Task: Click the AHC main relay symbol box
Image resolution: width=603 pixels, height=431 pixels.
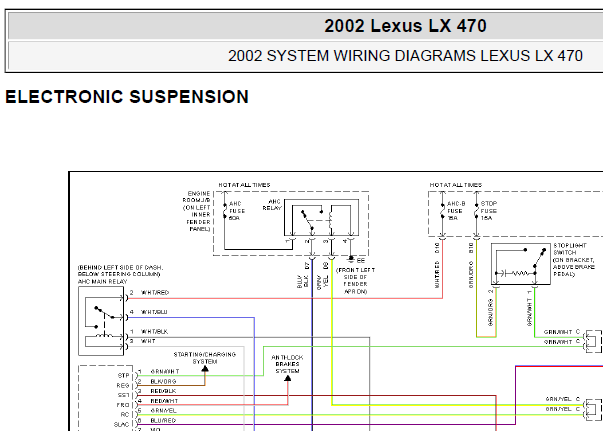Action: (x=101, y=321)
